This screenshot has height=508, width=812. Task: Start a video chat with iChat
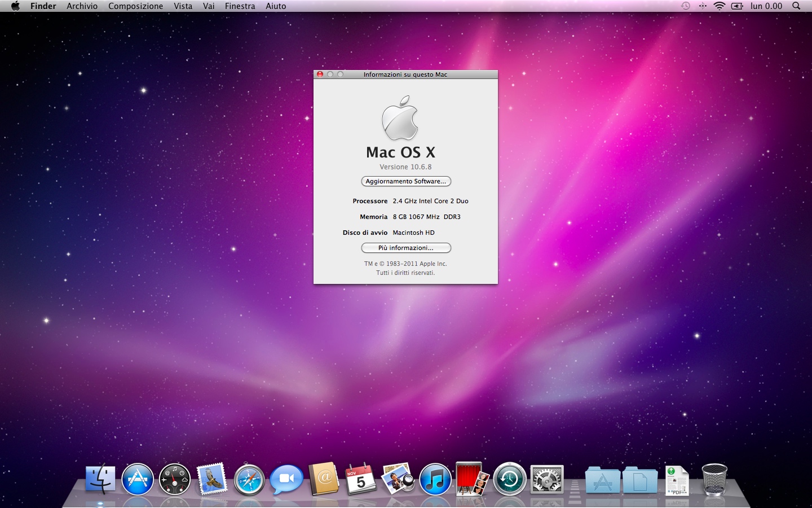(286, 479)
